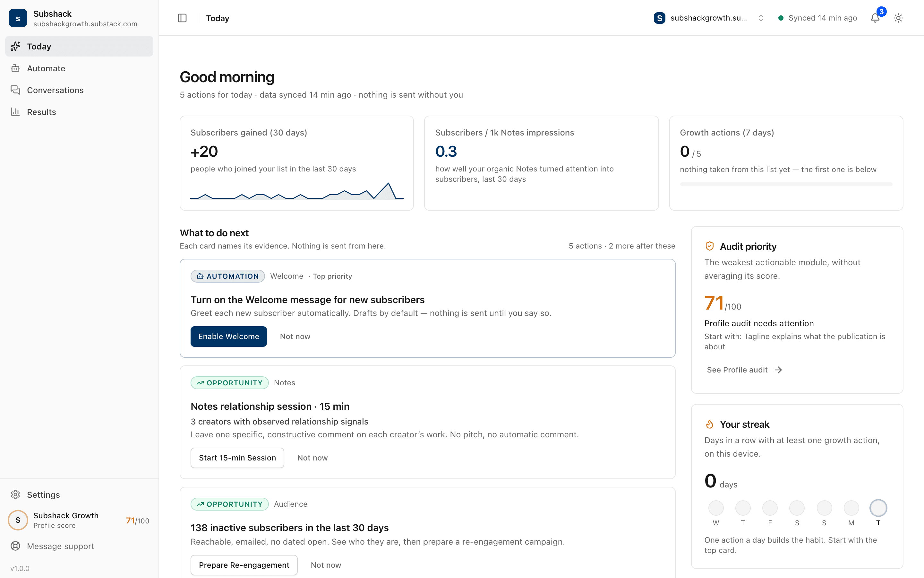This screenshot has height=578, width=924.
Task: Click the arrow beside See Profile audit
Action: (x=778, y=370)
